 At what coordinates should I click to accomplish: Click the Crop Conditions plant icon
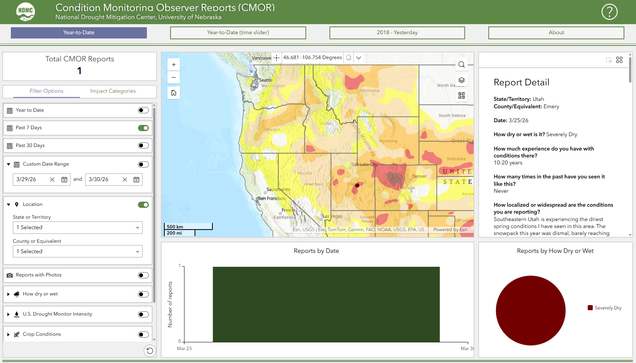click(17, 334)
